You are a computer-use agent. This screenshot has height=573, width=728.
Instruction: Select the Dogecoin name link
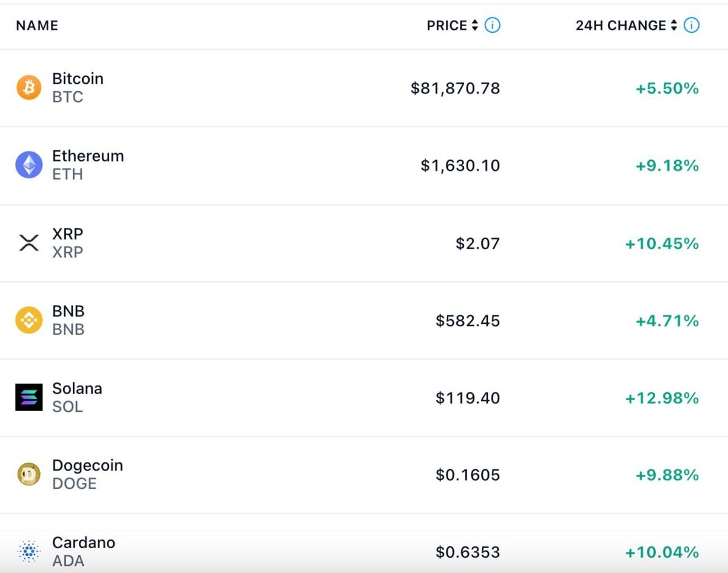click(x=87, y=466)
